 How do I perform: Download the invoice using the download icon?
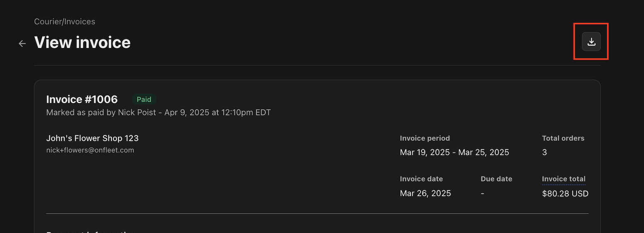point(591,41)
